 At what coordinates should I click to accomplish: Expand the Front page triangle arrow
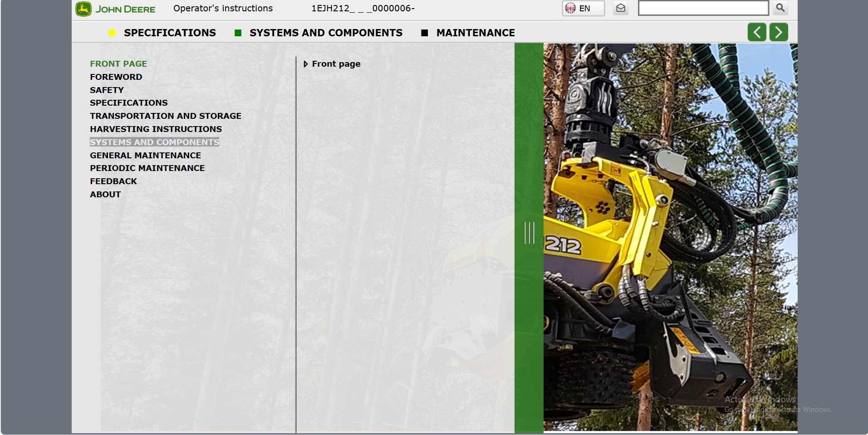306,64
